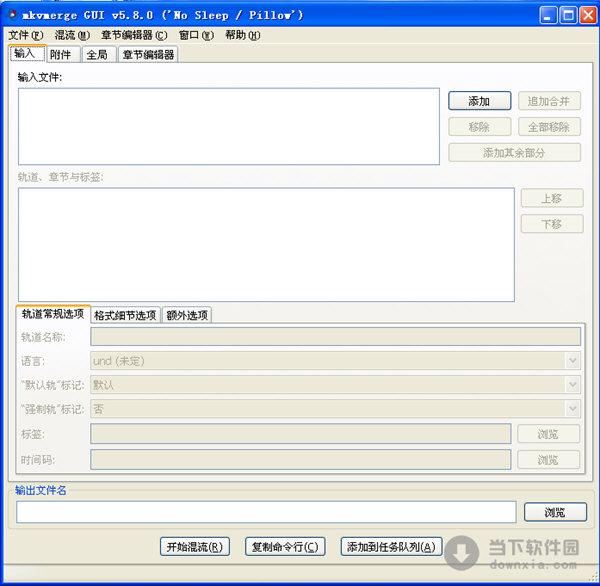
Task: Open the 帮助(H) menu
Action: (243, 35)
